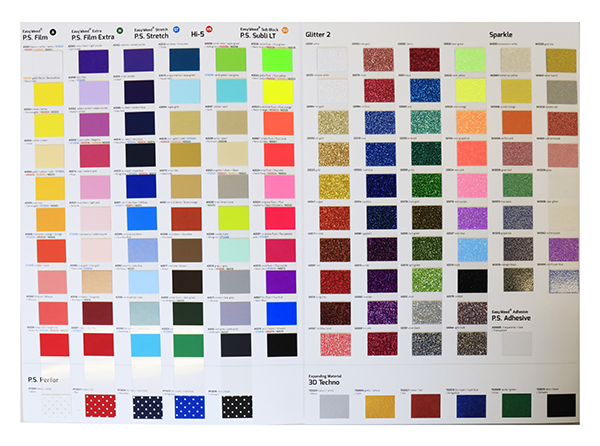Select the burgundy swatch in P.S. Film Extra column
The image size is (600, 446).
(x=98, y=313)
